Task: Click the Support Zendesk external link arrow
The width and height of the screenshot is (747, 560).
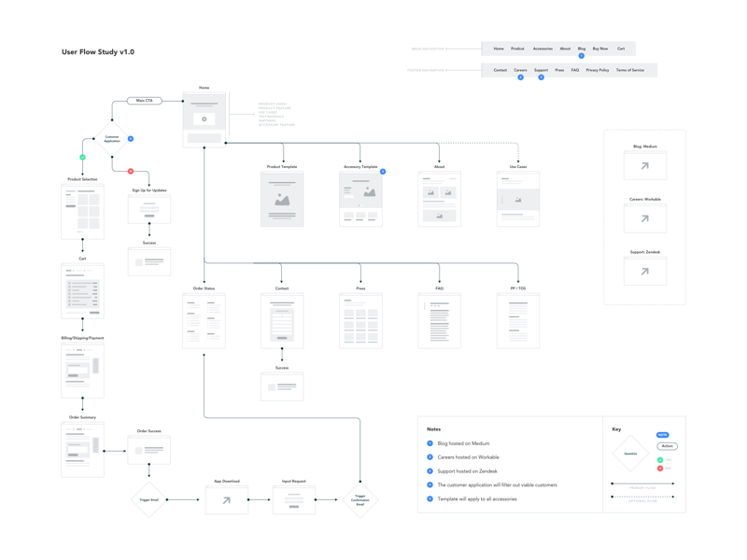Action: [x=644, y=272]
